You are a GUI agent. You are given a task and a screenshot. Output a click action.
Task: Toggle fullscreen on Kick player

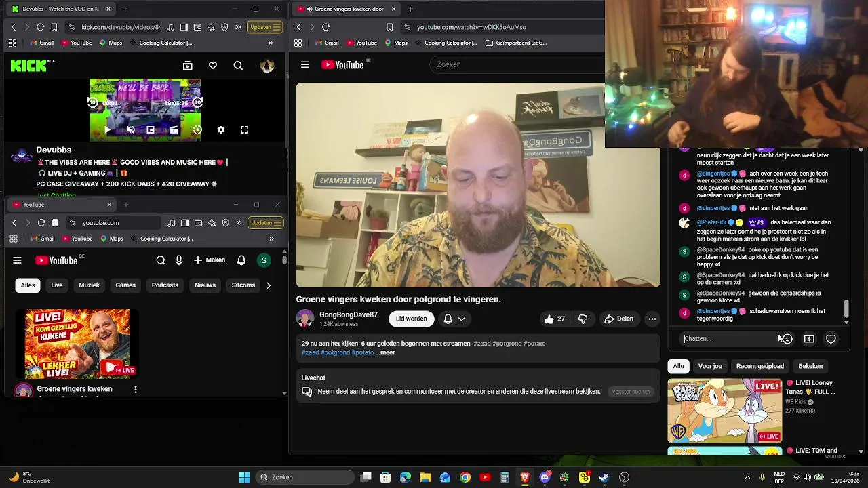[244, 129]
